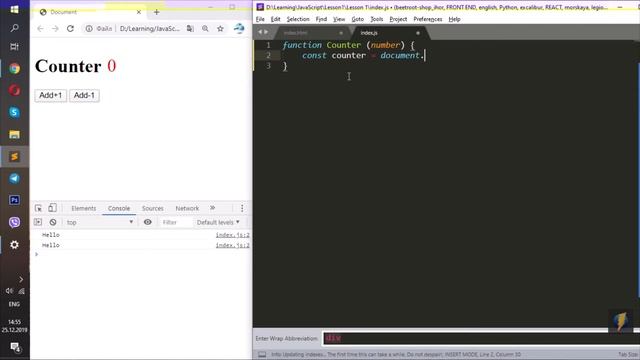Screen dimensions: 640x360
Task: Bookmark this page with star icon
Action: click(x=220, y=29)
